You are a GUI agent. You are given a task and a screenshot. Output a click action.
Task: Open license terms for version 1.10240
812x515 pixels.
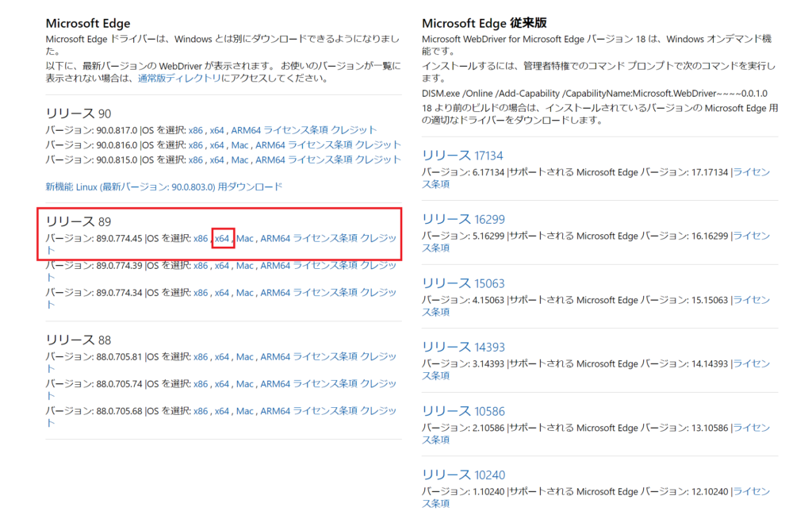point(752,492)
